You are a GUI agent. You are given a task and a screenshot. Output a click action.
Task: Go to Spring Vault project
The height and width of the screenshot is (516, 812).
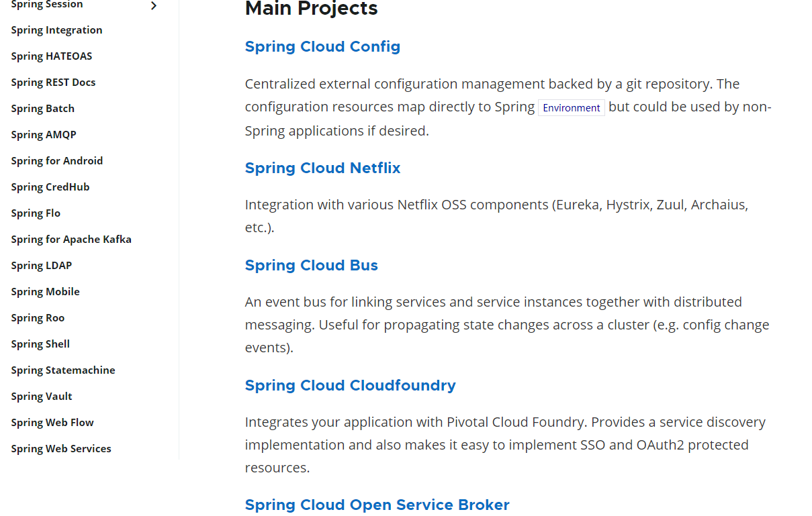(x=42, y=397)
